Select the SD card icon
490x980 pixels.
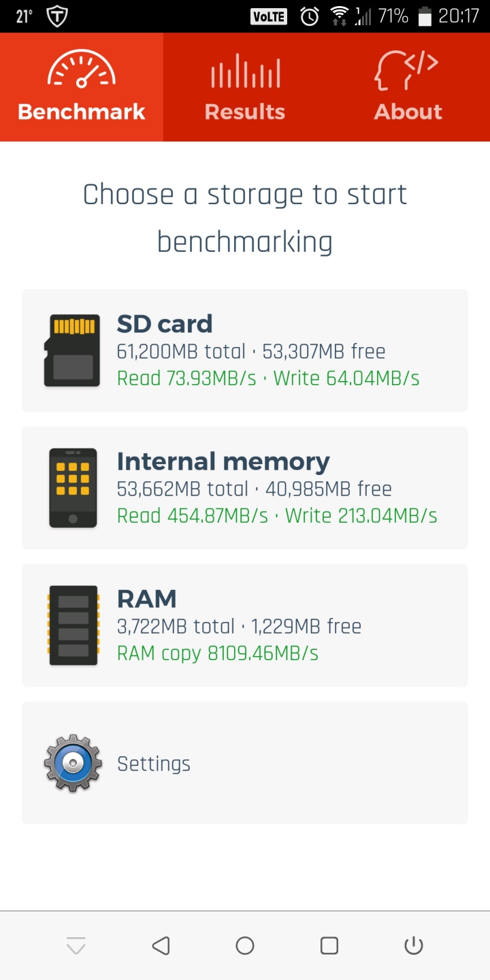coord(72,350)
